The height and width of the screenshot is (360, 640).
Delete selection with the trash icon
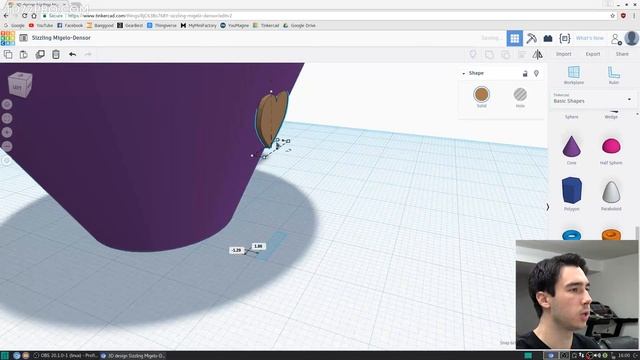pos(56,54)
